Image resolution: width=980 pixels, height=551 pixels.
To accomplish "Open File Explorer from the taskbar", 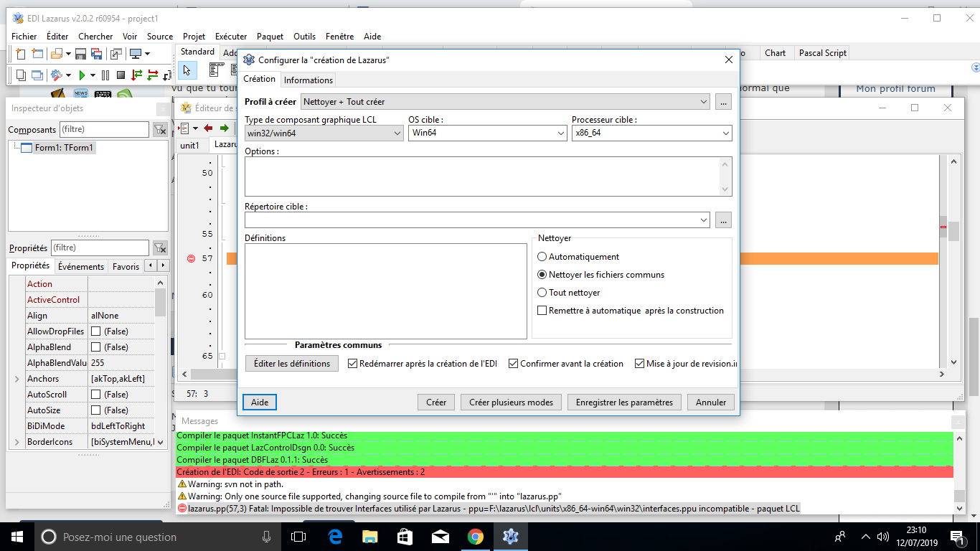I will click(370, 536).
